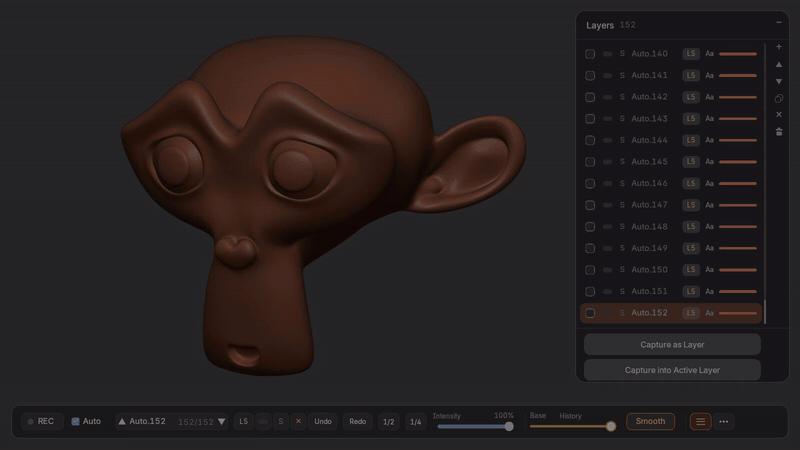Viewport: 800px width, 450px height.
Task: Set the 1/4 step button
Action: [416, 421]
